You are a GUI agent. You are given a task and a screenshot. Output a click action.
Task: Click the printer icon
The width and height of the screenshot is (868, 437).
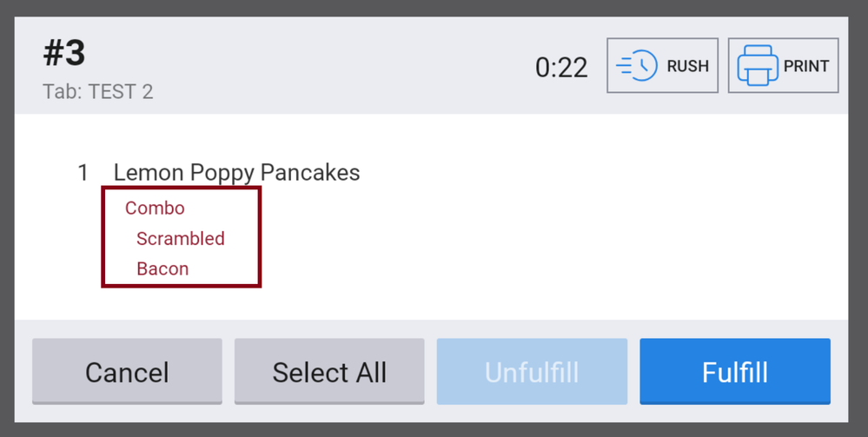[757, 66]
